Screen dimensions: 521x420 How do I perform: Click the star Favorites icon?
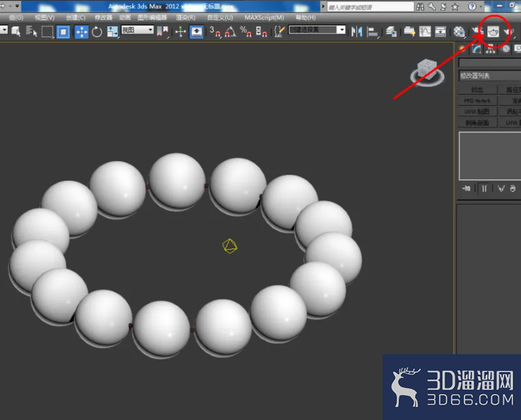pyautogui.click(x=455, y=7)
